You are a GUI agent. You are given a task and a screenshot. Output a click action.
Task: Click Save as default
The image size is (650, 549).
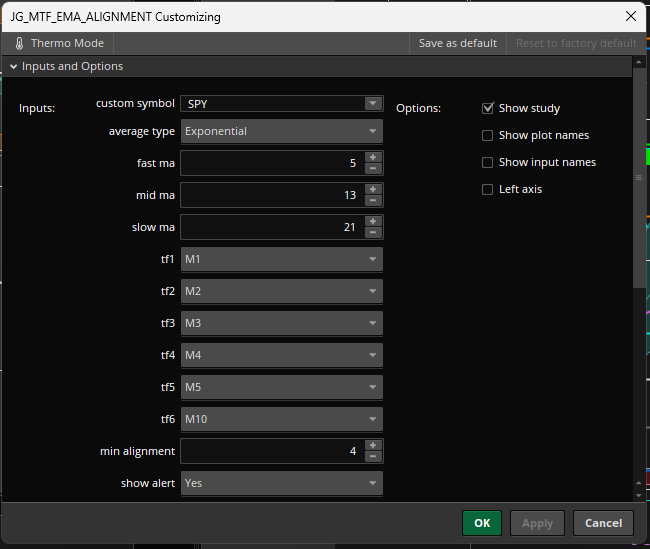[458, 44]
